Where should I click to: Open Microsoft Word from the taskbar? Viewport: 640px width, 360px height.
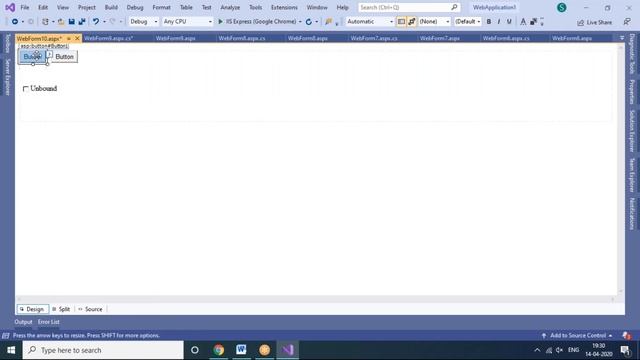pos(241,350)
